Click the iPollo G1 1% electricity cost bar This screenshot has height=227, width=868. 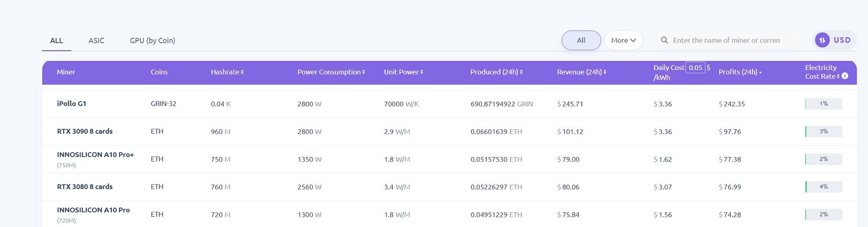click(823, 104)
